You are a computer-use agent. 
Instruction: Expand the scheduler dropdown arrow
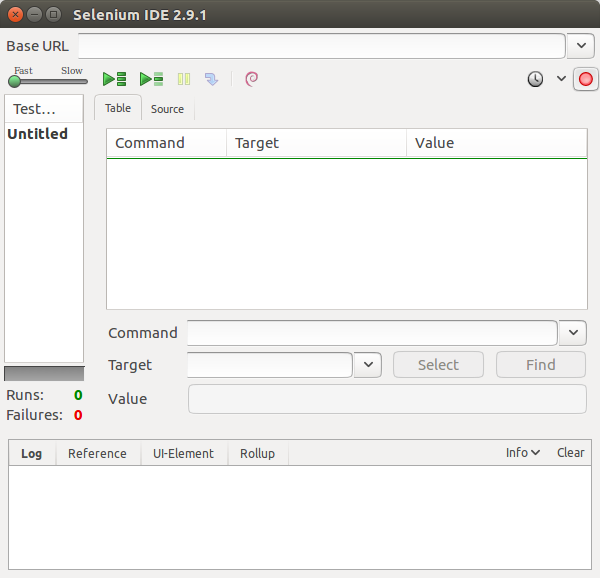point(561,79)
